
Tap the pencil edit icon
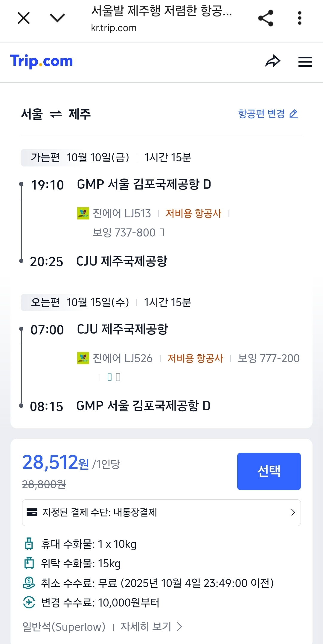pos(294,114)
